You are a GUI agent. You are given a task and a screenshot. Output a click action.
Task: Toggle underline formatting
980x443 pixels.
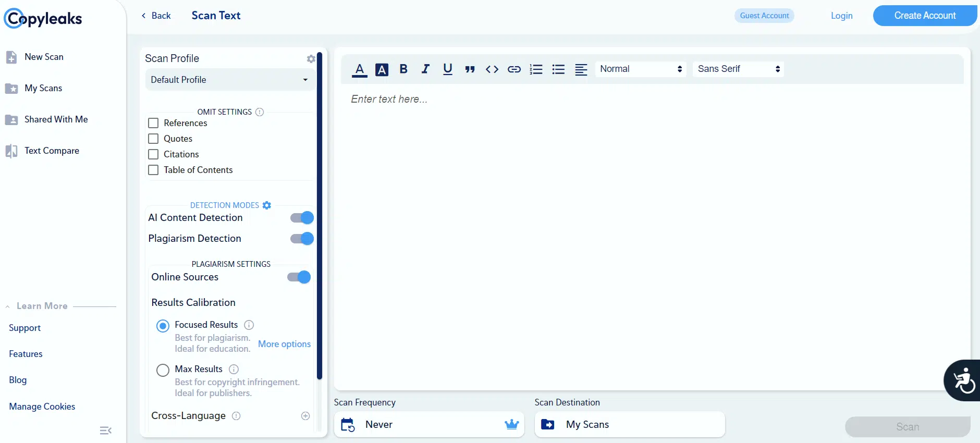447,69
